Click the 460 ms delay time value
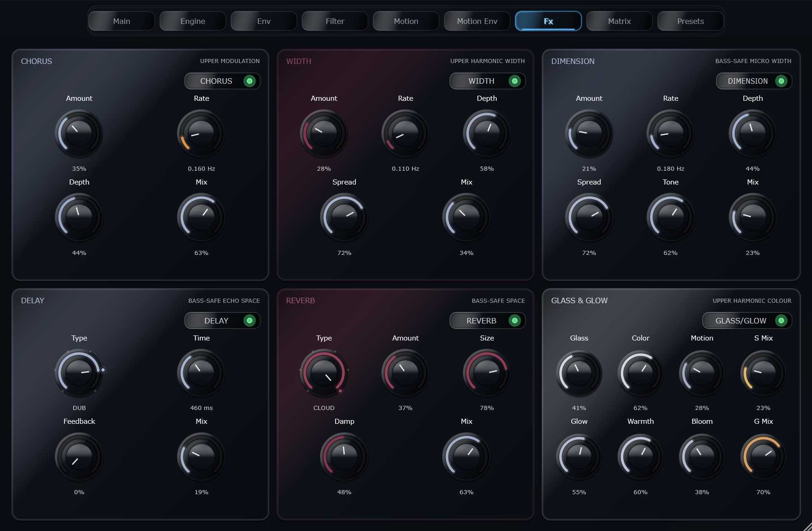Image resolution: width=812 pixels, height=531 pixels. tap(201, 408)
